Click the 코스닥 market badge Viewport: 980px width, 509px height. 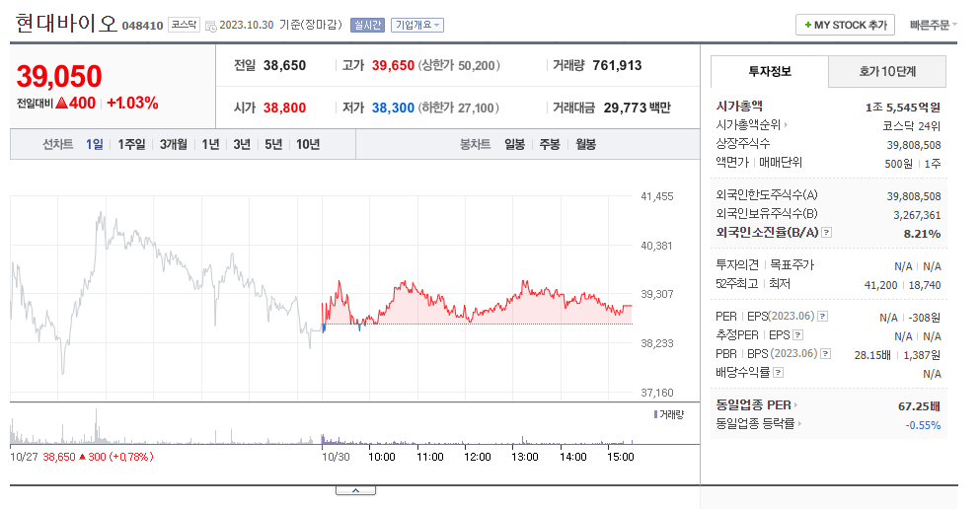[x=184, y=25]
